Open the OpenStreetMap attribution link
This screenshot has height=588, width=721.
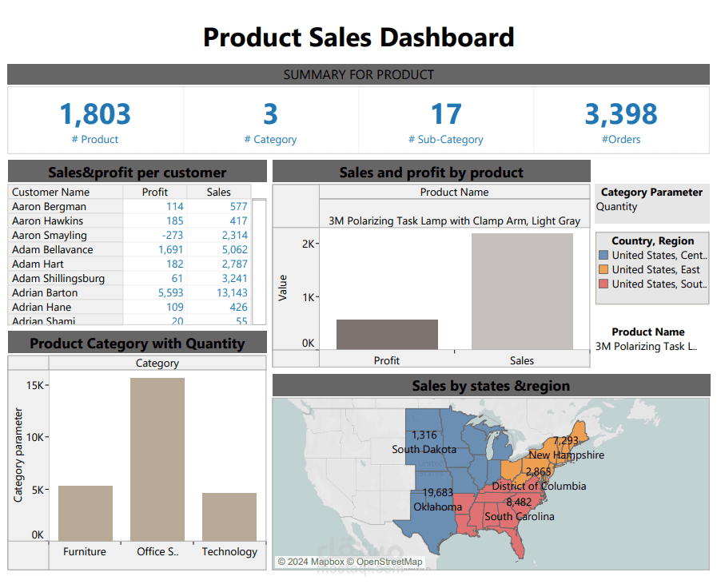tap(384, 562)
